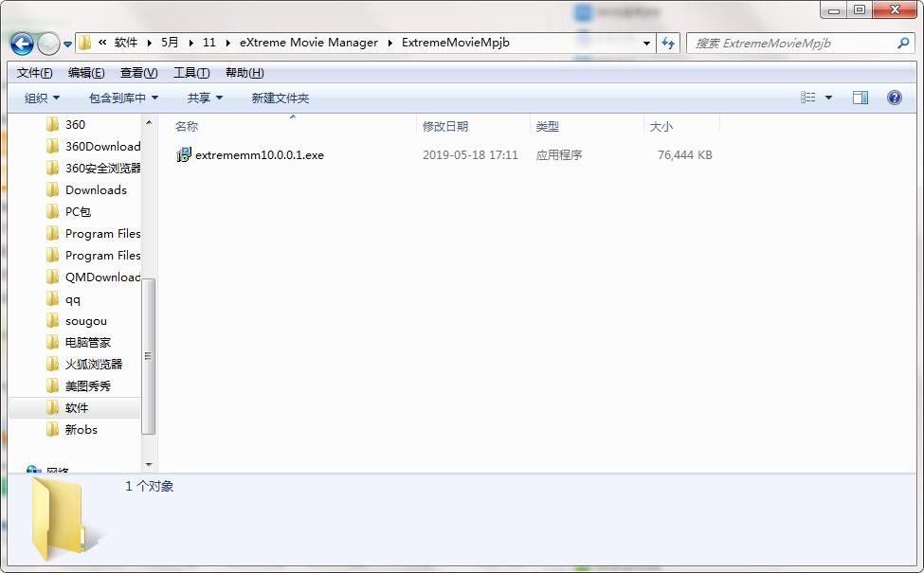Show the preview pane

pos(861,98)
